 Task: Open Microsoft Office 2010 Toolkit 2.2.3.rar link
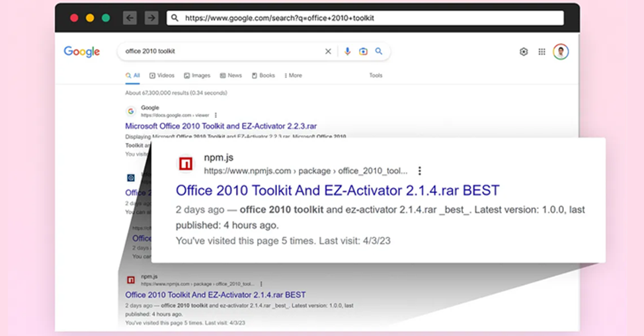pos(221,126)
